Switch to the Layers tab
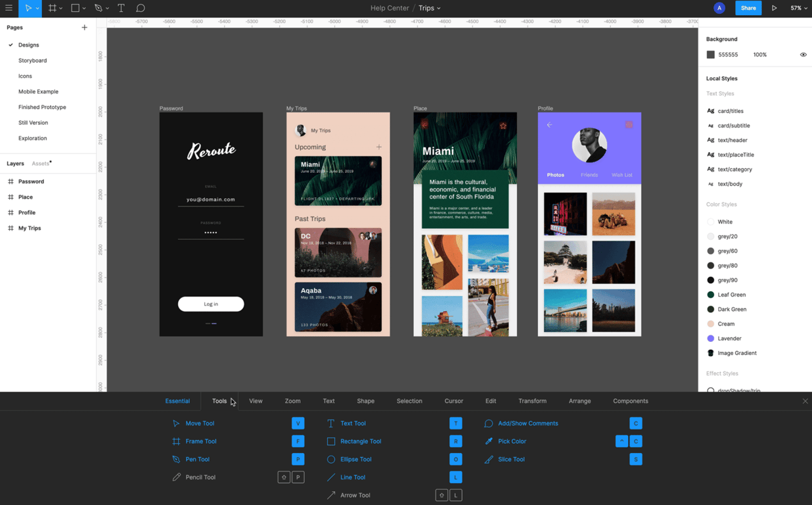The image size is (812, 505). [15, 163]
